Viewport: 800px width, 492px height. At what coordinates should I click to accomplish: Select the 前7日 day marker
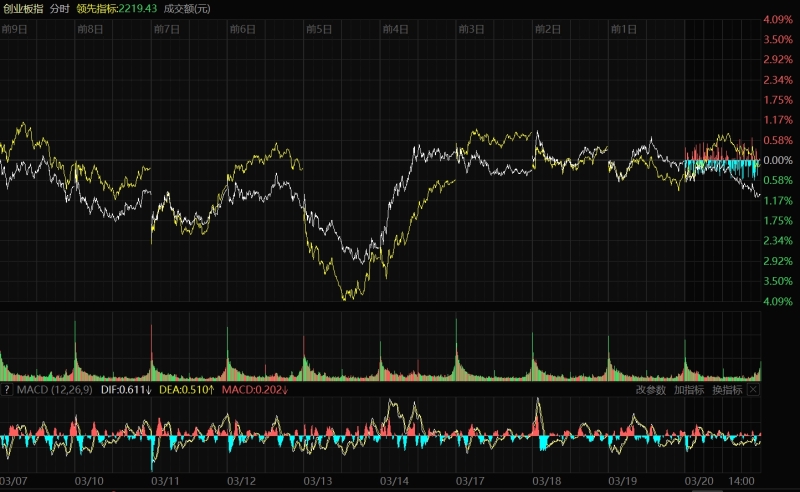tap(167, 29)
